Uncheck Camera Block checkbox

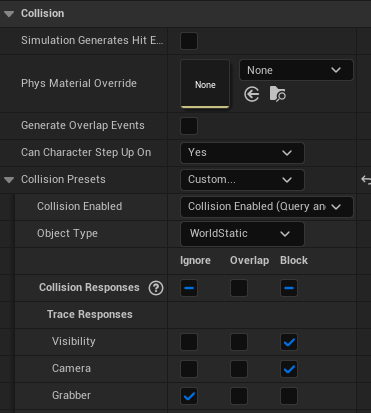click(289, 369)
